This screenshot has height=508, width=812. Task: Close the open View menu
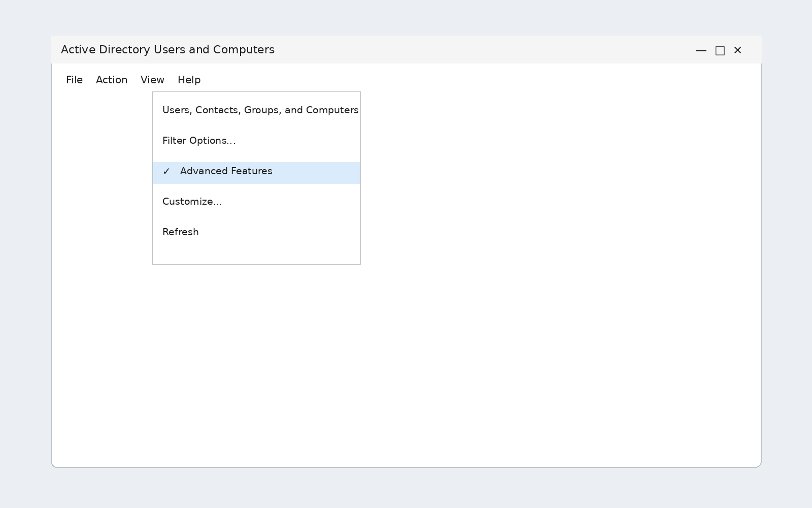click(152, 80)
